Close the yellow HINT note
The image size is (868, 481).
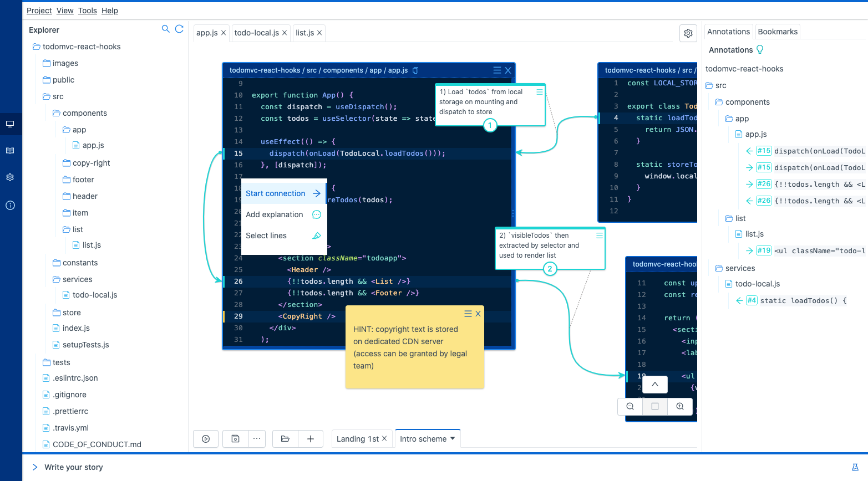(x=478, y=314)
